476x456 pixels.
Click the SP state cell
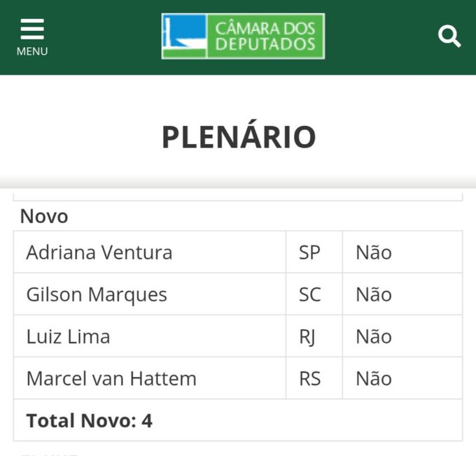point(309,252)
